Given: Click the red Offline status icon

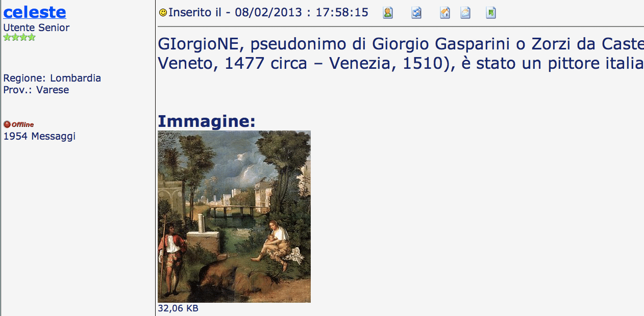Looking at the screenshot, I should tap(7, 124).
